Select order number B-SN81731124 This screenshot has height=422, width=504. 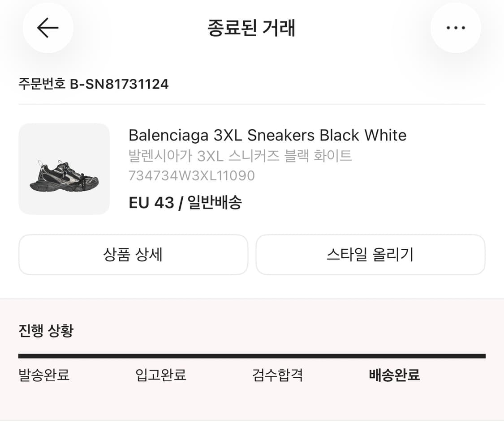click(x=121, y=84)
